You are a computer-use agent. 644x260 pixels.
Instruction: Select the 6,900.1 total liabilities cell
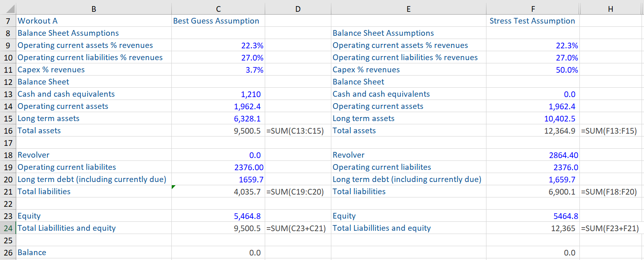tap(562, 192)
